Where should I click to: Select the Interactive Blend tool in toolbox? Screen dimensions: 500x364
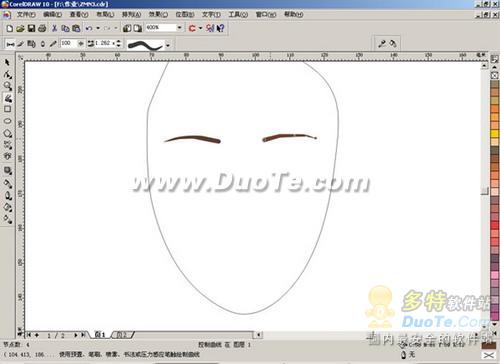7,171
